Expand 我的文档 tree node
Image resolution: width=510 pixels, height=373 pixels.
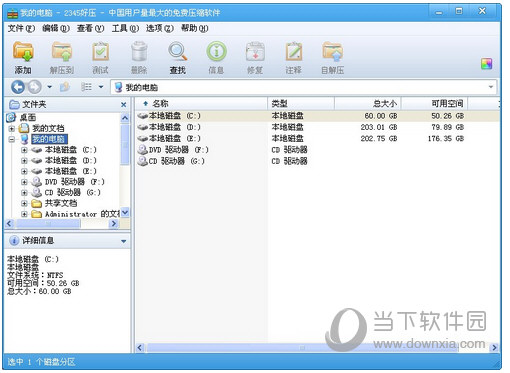point(12,128)
